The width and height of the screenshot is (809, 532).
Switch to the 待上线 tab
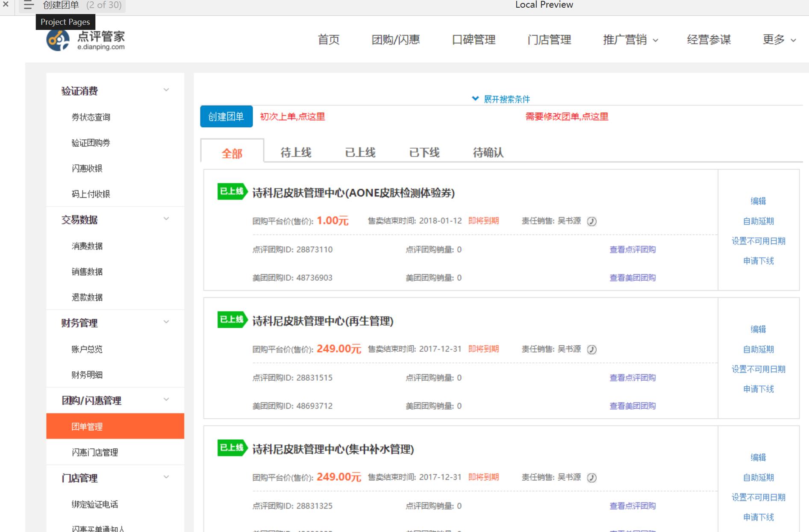(x=296, y=153)
